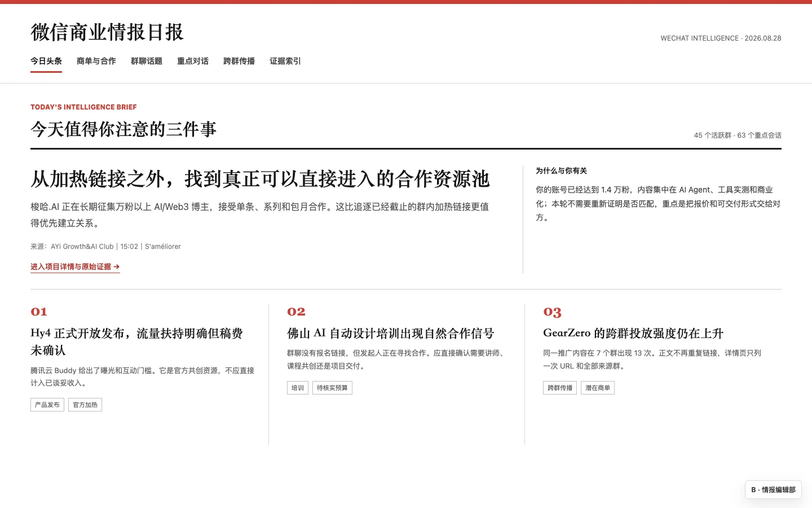This screenshot has width=812, height=508.
Task: Open the GearZero 跨群投放 story
Action: [633, 334]
